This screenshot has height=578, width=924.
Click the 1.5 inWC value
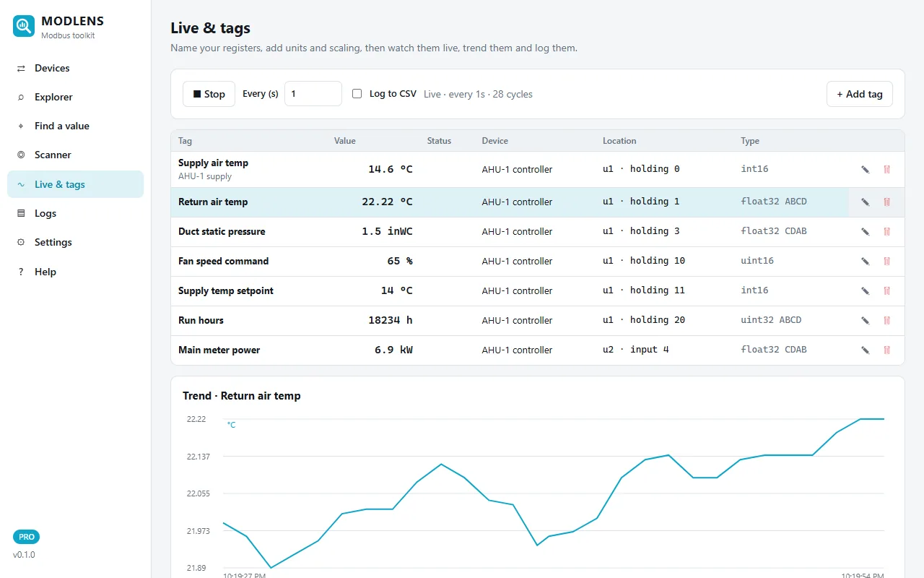point(388,231)
